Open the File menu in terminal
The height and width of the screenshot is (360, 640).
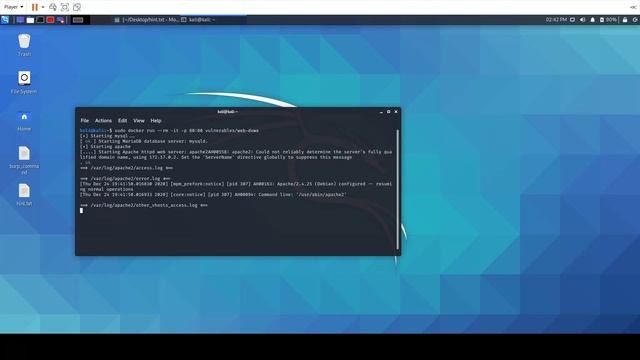pos(84,121)
